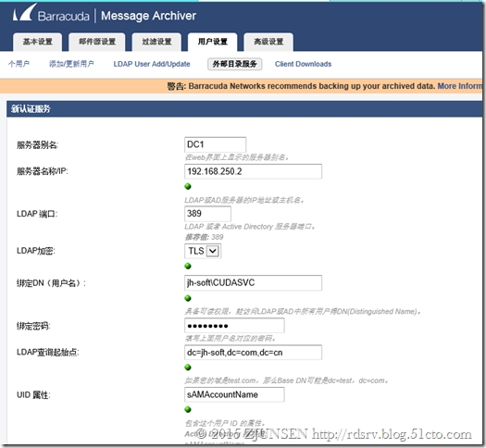Click the LDAP port field 389
Viewport: 486px width, 448px height.
pyautogui.click(x=207, y=214)
